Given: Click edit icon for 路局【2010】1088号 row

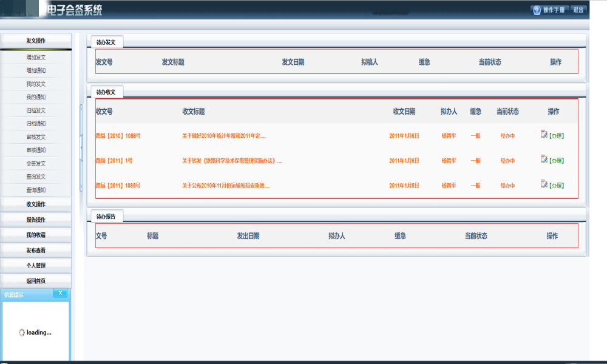Looking at the screenshot, I should point(544,134).
